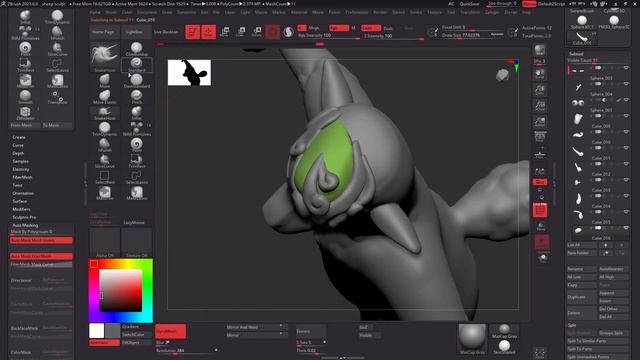640x360 pixels.
Task: Expand the Curve section
Action: [x=18, y=145]
